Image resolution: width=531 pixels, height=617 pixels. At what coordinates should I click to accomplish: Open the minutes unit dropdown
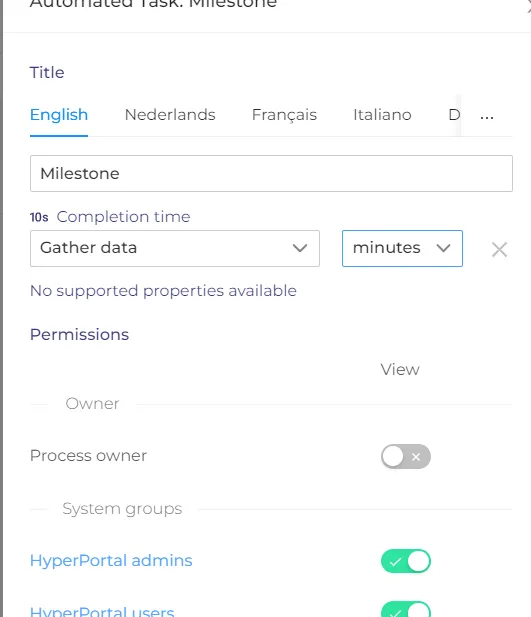click(x=402, y=248)
